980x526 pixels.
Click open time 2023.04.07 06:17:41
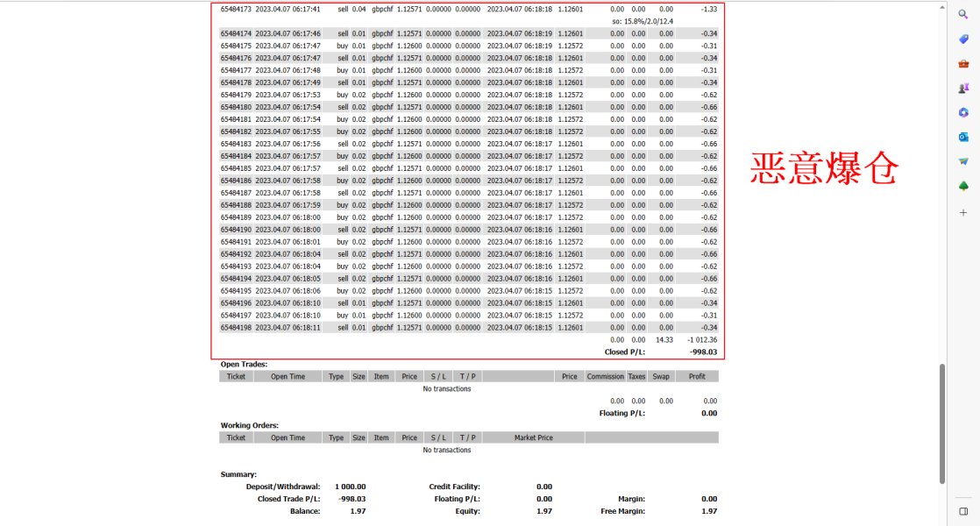coord(288,10)
